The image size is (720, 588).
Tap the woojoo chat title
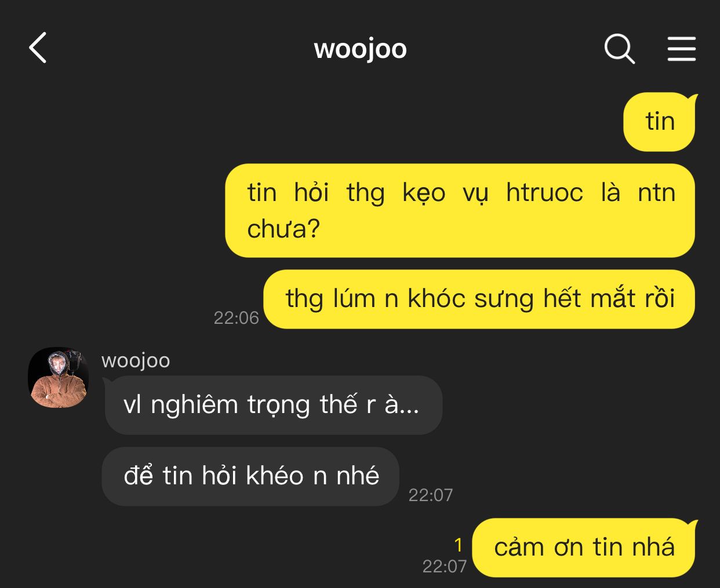360,49
